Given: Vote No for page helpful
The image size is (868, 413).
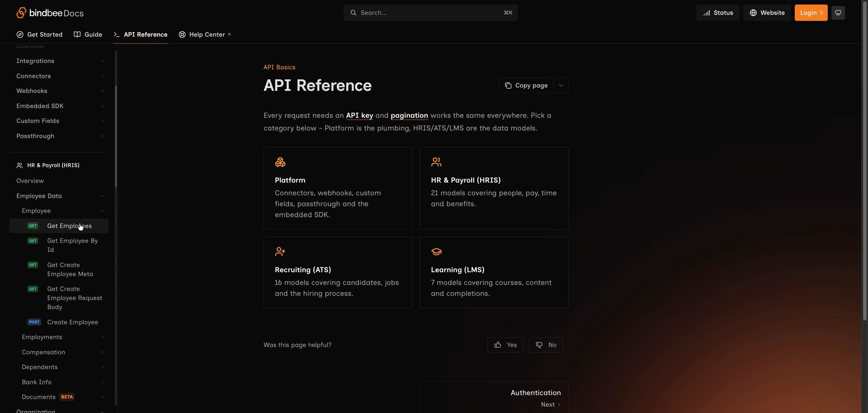Looking at the screenshot, I should point(546,345).
